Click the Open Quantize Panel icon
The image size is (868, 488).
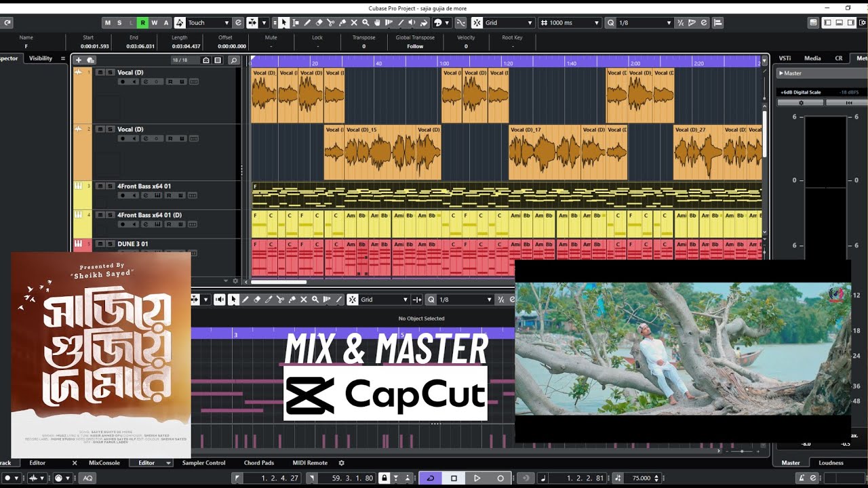[x=703, y=22]
